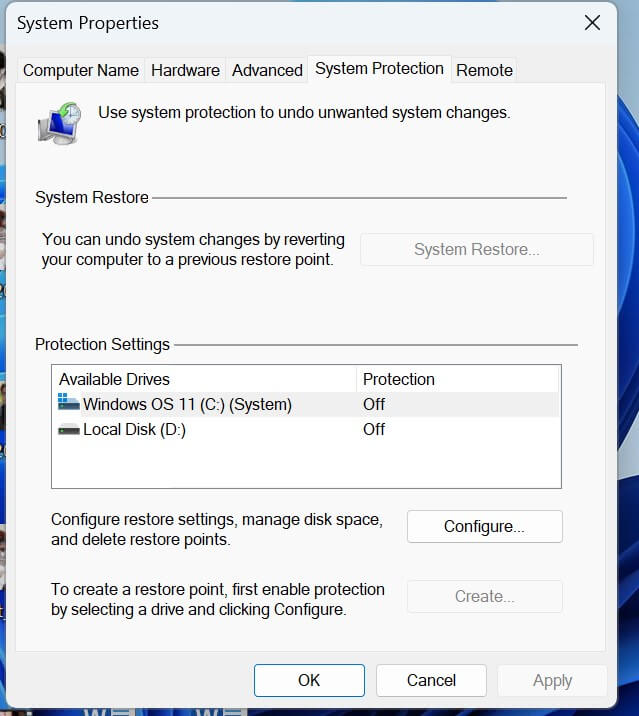The width and height of the screenshot is (639, 716).
Task: Switch to the Computer Name tab
Action: coord(81,70)
